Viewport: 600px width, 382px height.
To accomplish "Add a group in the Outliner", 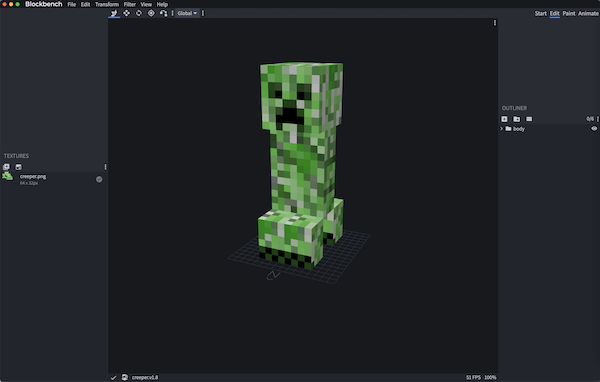I will (x=517, y=119).
